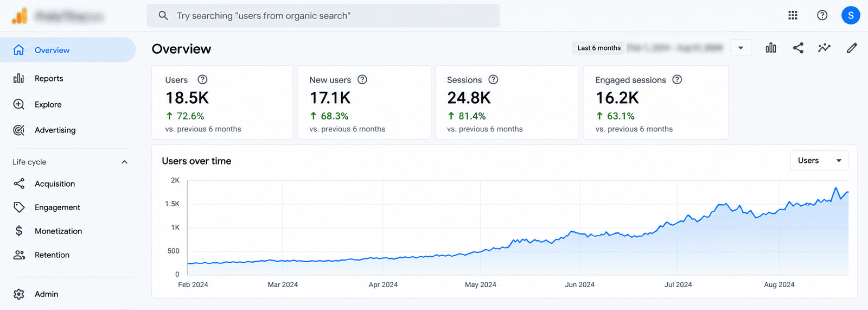Click the Acquisition share-nodes icon
The width and height of the screenshot is (868, 310).
pos(19,184)
